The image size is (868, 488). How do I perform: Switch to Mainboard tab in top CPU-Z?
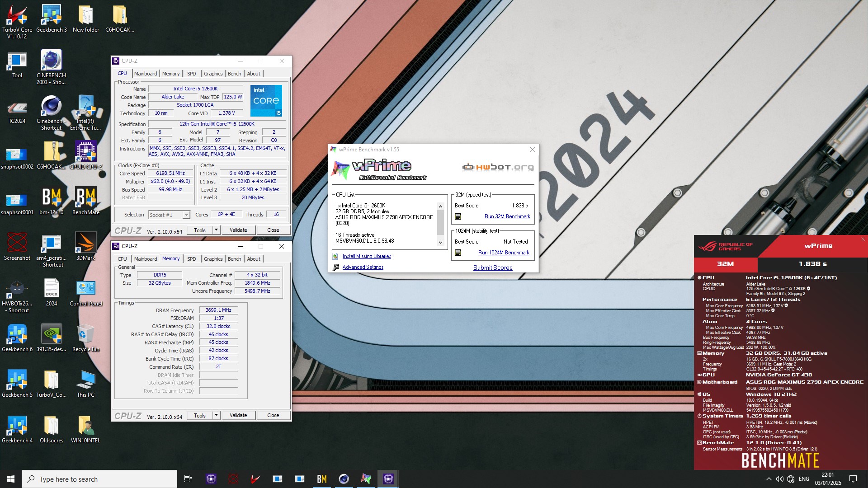pos(146,74)
